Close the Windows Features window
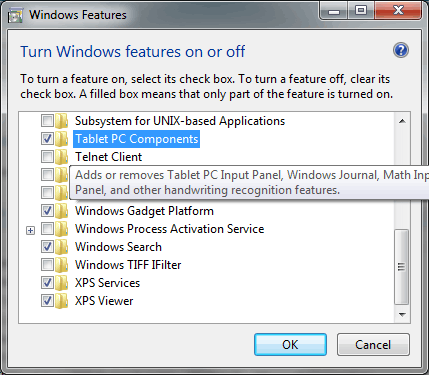 (x=398, y=11)
